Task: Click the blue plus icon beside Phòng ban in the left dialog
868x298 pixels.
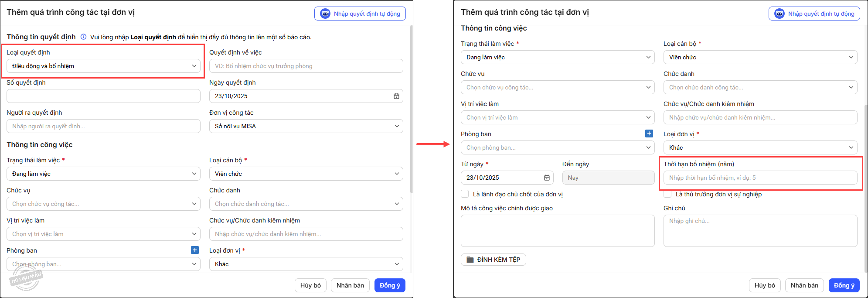Action: coord(194,250)
